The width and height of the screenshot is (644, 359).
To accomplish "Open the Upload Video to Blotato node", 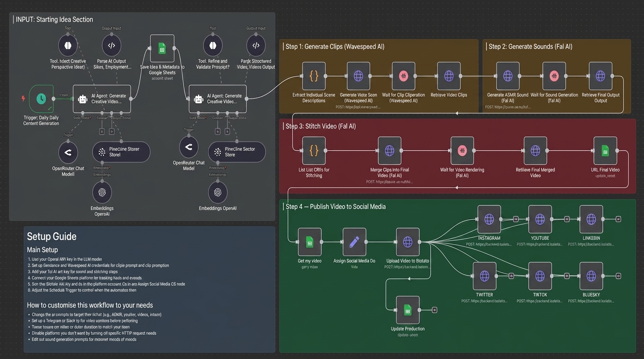I will coord(408,242).
